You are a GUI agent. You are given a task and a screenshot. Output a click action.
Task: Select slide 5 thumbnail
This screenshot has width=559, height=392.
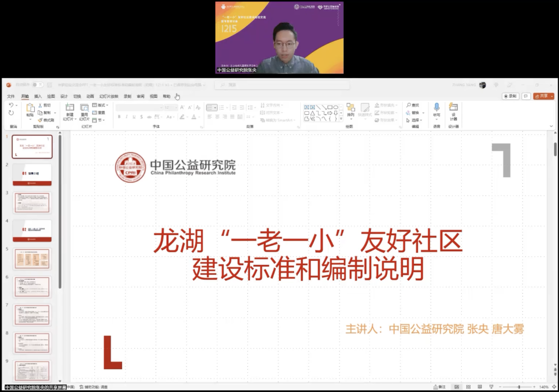(32, 259)
